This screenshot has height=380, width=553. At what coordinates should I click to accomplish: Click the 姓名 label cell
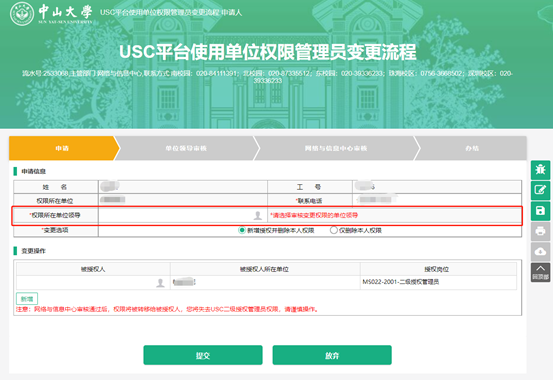coord(56,187)
